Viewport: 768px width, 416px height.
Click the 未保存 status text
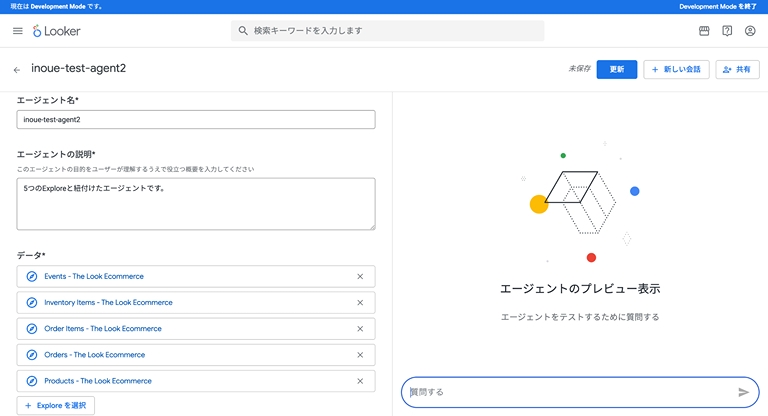(x=579, y=69)
